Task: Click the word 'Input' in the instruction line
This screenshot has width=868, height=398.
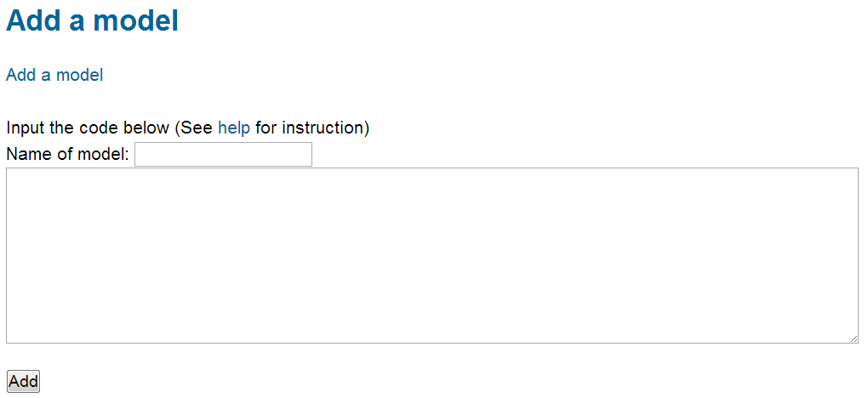Action: point(26,128)
